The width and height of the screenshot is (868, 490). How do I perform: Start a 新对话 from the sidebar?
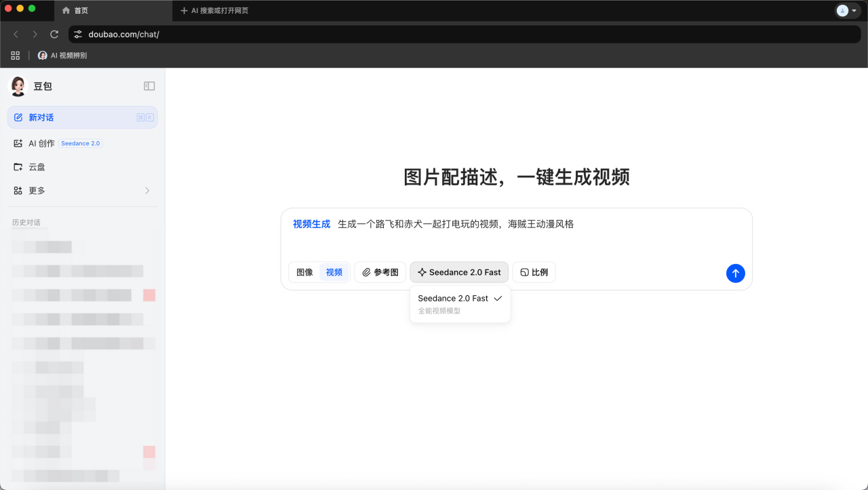[83, 117]
